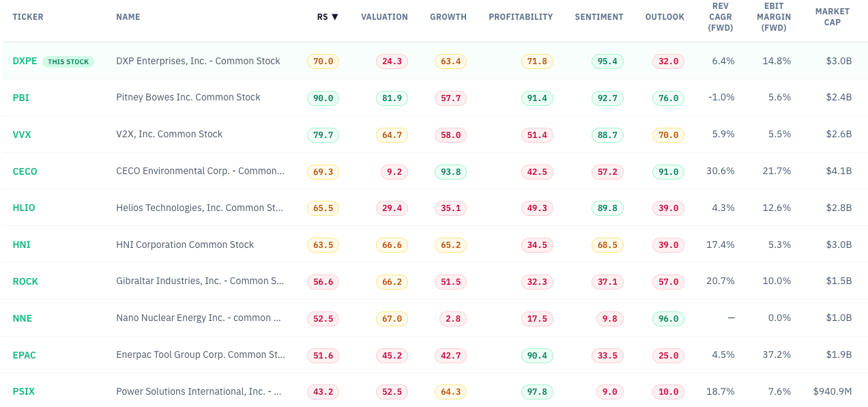Open the EPAC ticker link
This screenshot has width=868, height=407.
(24, 356)
